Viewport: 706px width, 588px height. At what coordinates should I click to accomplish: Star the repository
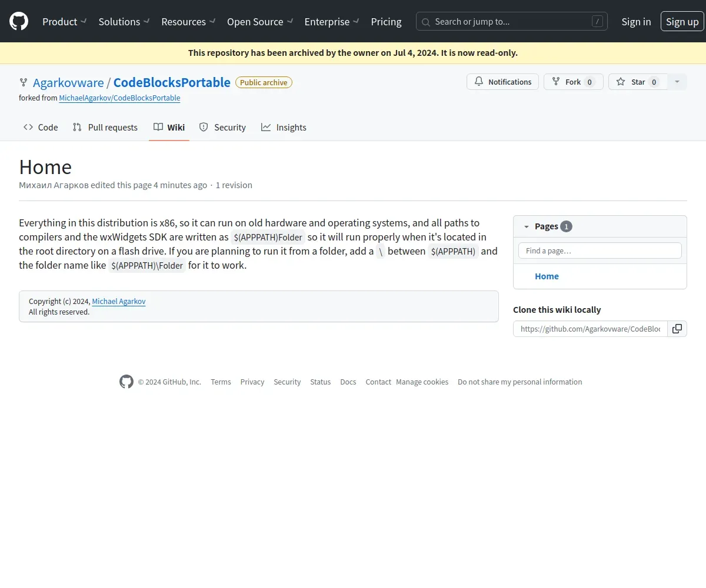[638, 82]
